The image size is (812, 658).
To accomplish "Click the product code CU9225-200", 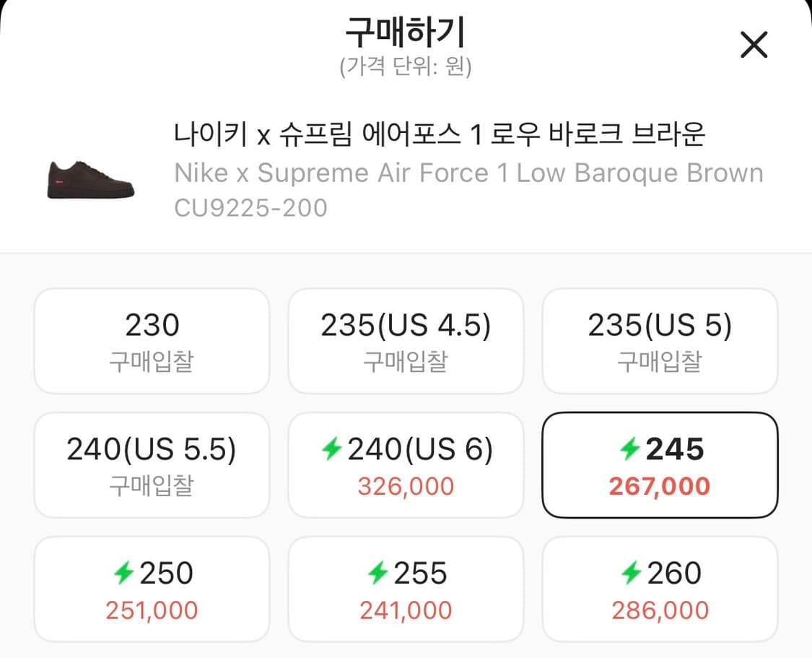I will click(250, 209).
